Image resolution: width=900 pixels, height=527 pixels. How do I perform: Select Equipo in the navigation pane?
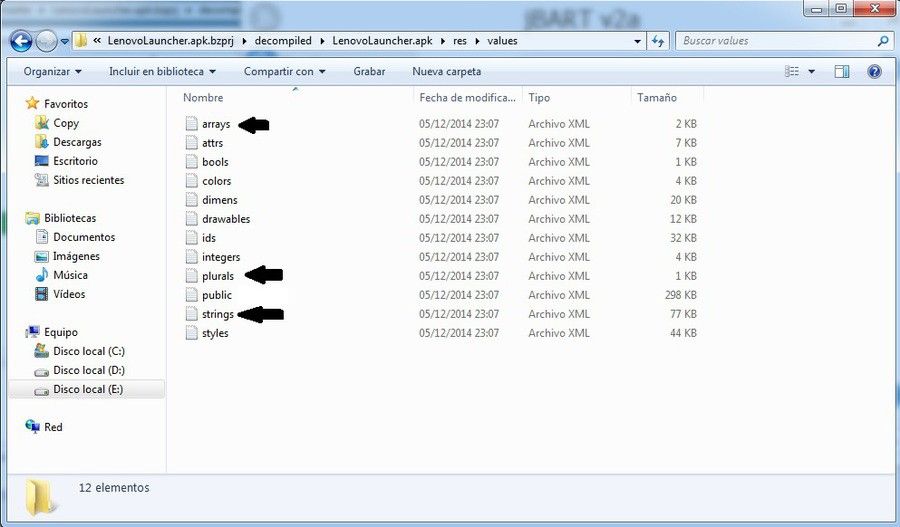[x=61, y=332]
